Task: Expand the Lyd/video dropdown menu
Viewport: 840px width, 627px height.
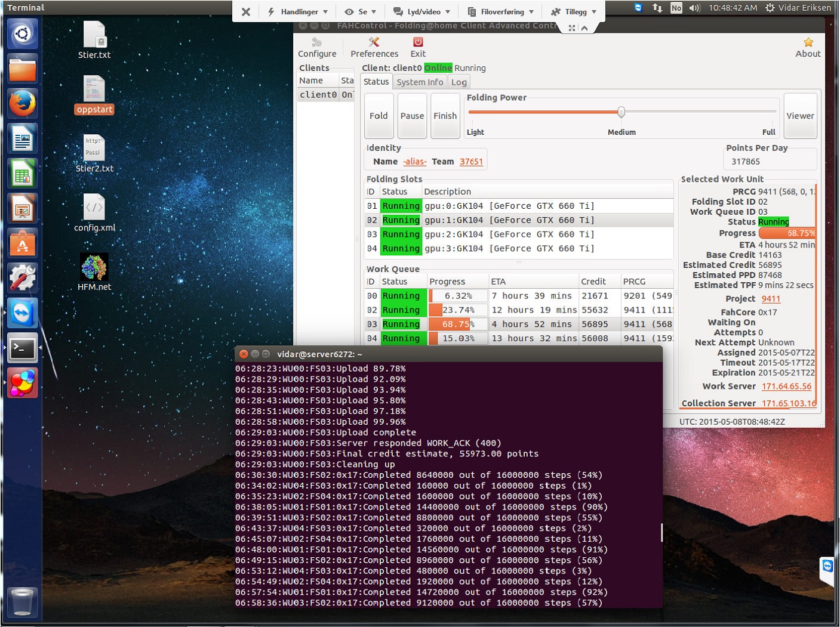Action: (421, 12)
